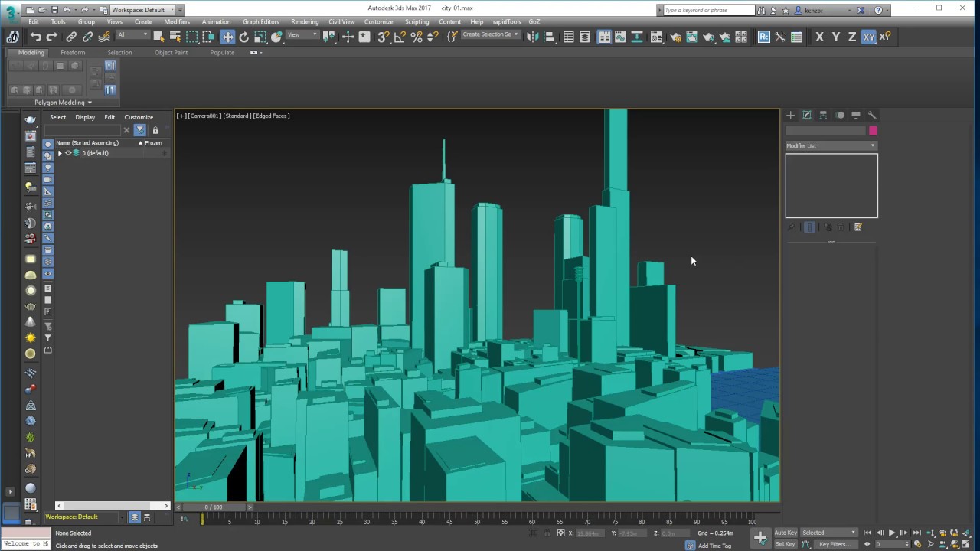Viewport: 980px width, 551px height.
Task: Click the pink object color swatch
Action: pyautogui.click(x=873, y=131)
